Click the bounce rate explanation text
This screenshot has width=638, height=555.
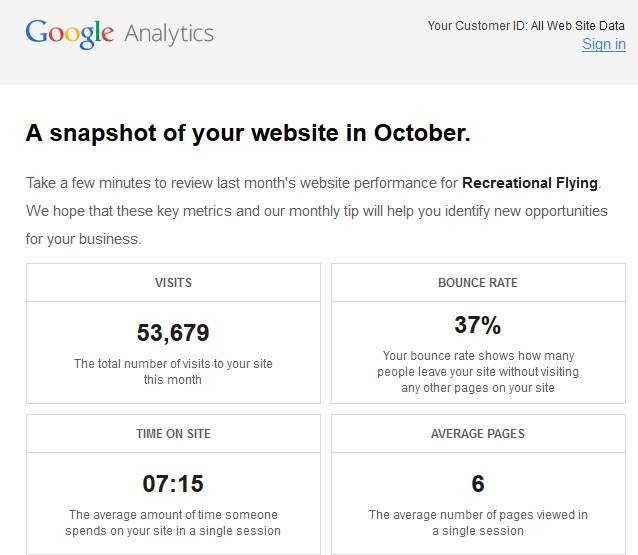[478, 371]
